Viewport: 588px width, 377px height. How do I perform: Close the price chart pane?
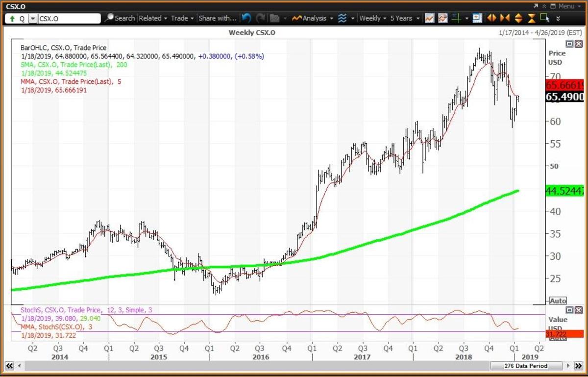[x=579, y=44]
